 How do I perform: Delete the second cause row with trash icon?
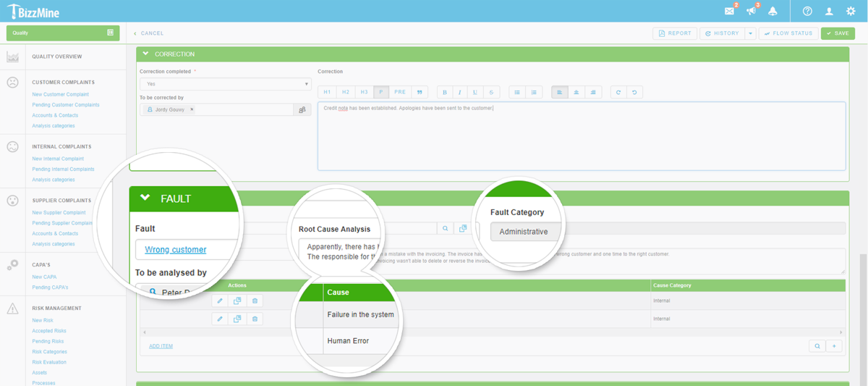click(x=255, y=319)
